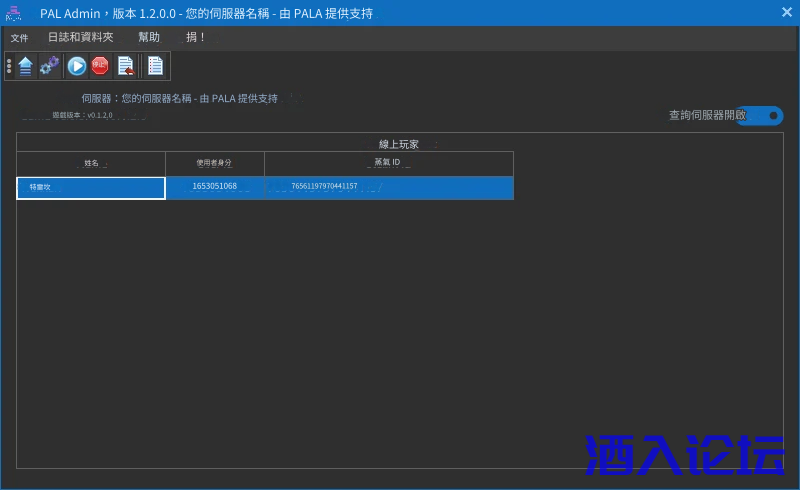Close the PAL Admin window
This screenshot has width=800, height=490.
[786, 12]
